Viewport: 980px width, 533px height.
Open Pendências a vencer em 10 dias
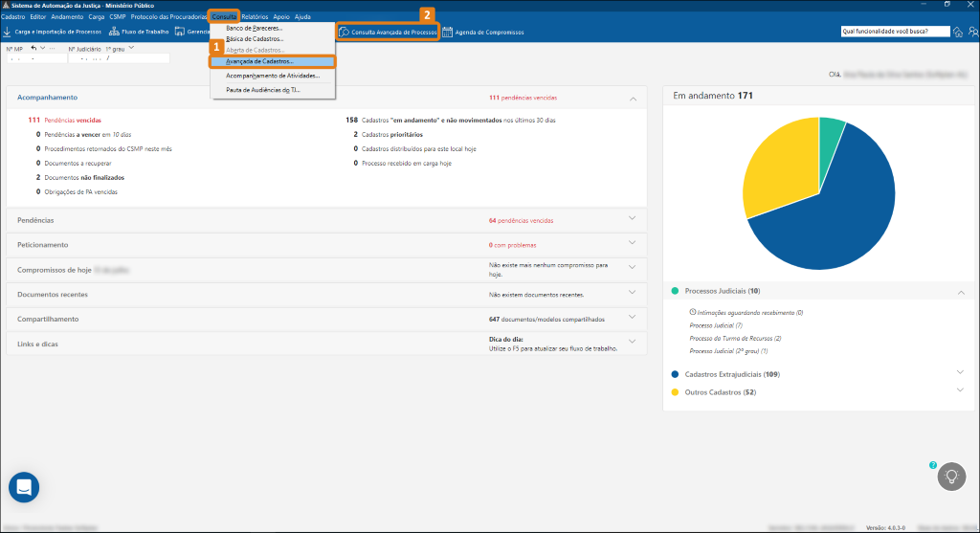click(84, 134)
